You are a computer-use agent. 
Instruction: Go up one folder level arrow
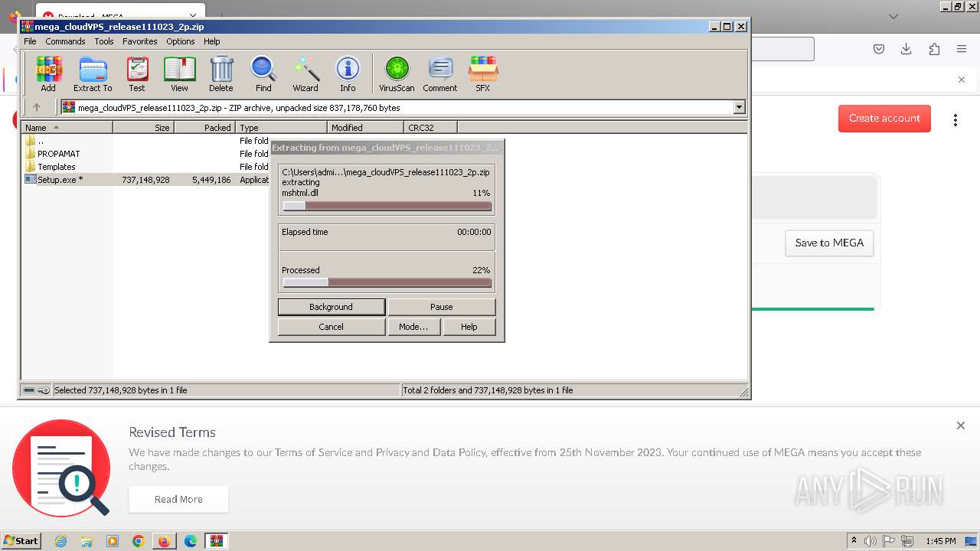point(36,108)
